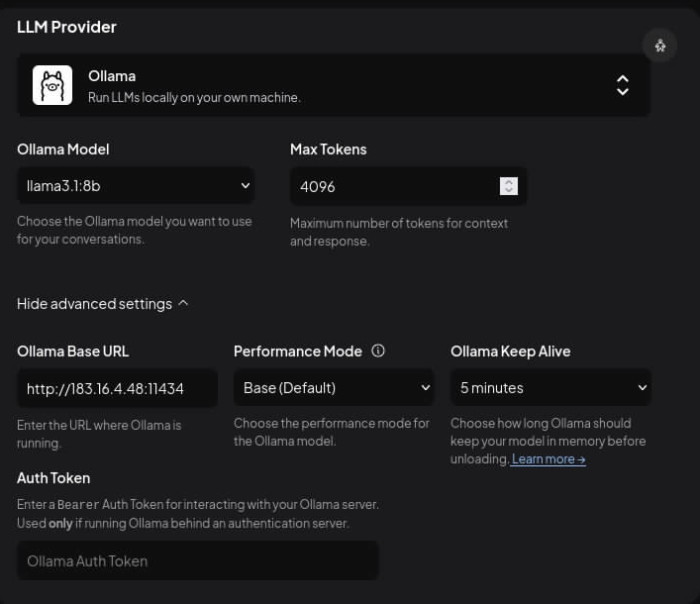Click the caret icon after Hide advanced settings

[x=183, y=304]
